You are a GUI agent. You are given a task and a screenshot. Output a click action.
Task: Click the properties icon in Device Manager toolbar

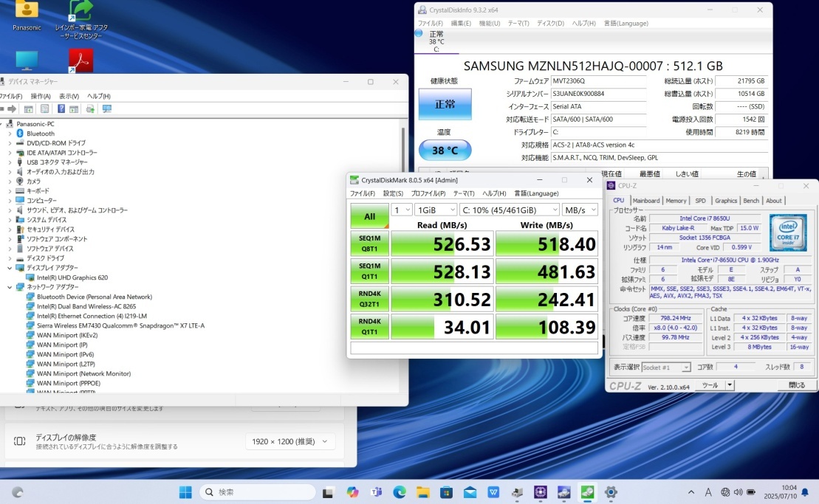[x=45, y=108]
